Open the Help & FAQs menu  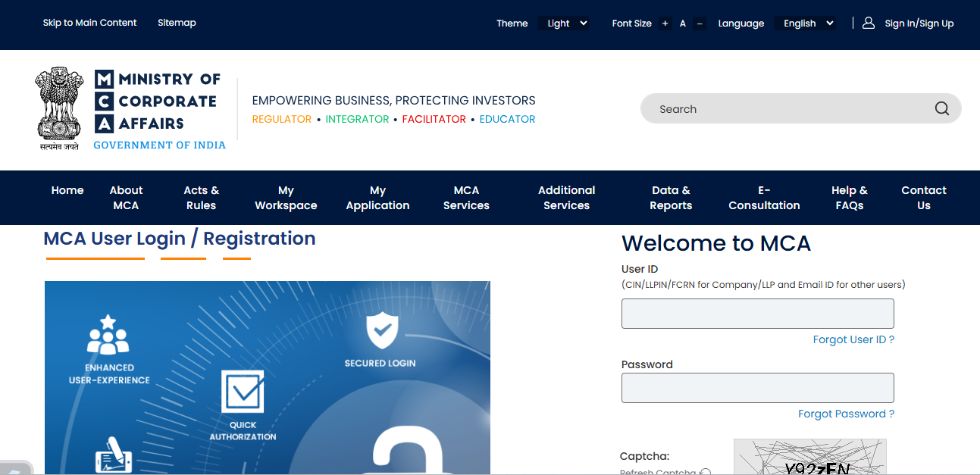tap(850, 198)
